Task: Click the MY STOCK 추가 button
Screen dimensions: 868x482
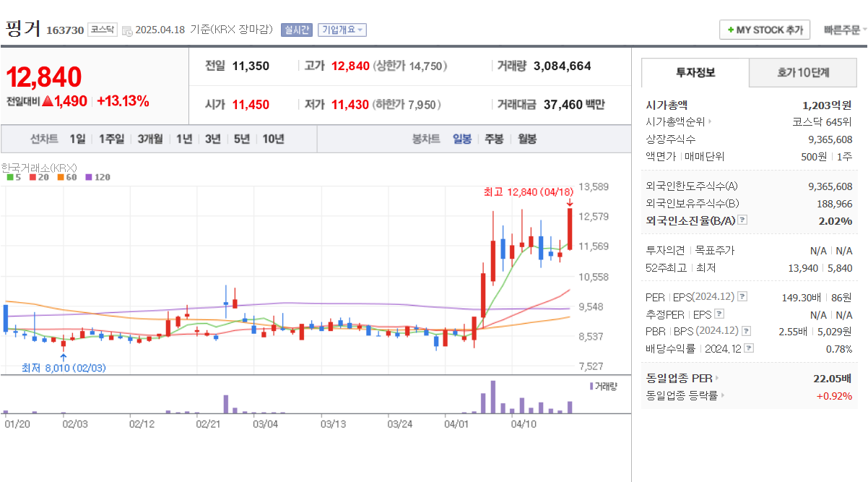Action: pos(765,30)
